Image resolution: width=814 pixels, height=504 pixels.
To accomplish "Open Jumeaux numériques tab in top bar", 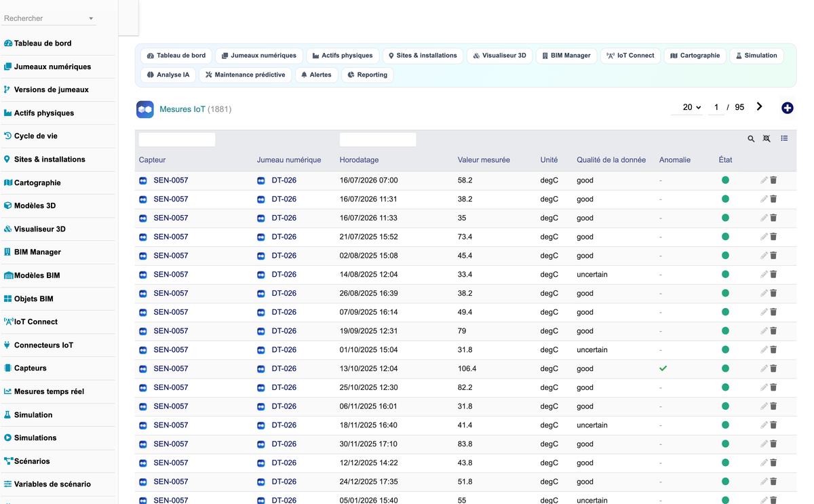I will point(259,56).
